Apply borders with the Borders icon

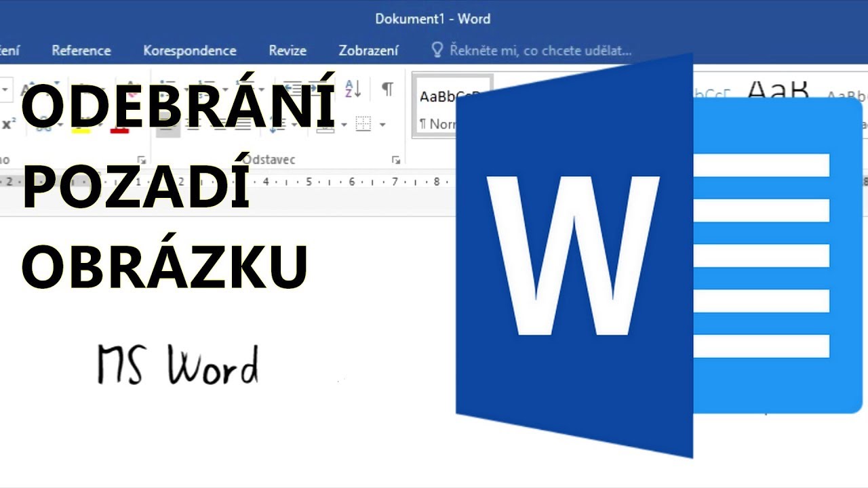(x=363, y=124)
